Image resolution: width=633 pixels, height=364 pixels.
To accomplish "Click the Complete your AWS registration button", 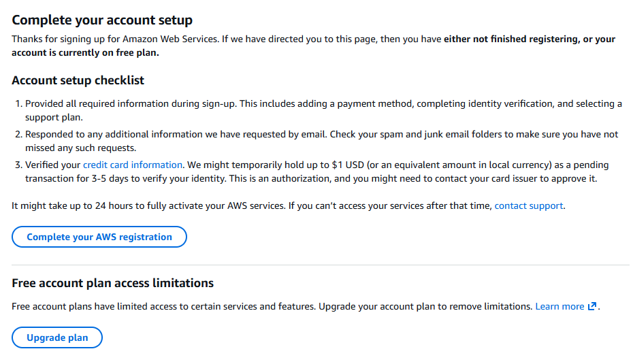I will point(99,237).
